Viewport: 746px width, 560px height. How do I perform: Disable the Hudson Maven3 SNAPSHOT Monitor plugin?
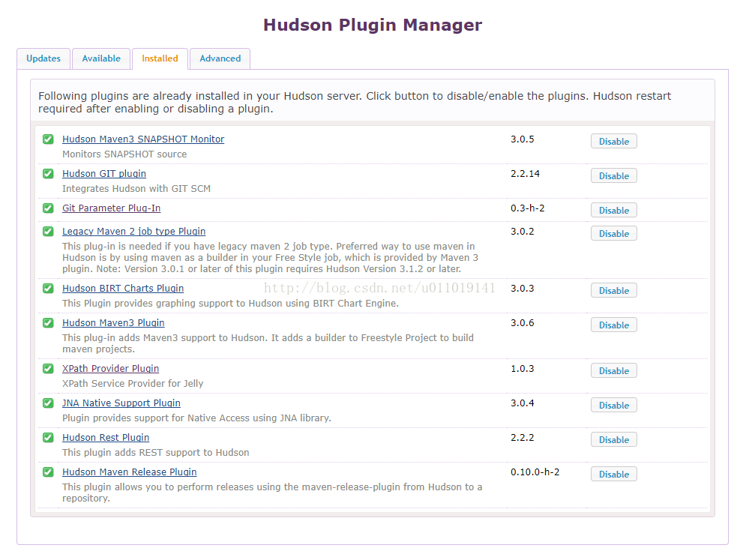614,141
